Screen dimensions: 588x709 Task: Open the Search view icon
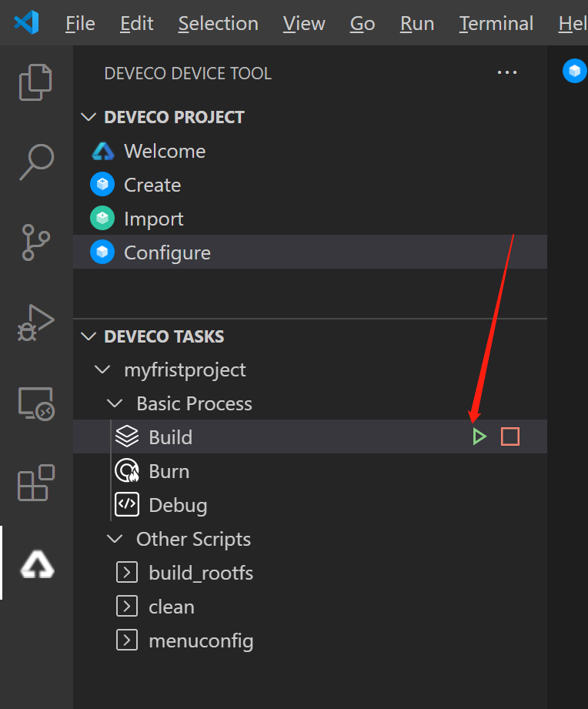point(35,162)
